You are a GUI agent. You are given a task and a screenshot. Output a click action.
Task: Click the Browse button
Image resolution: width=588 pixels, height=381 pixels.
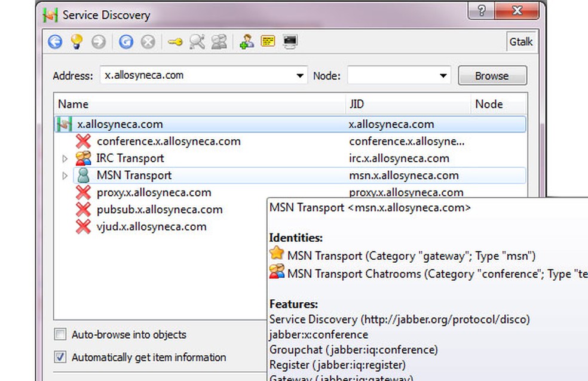point(492,76)
